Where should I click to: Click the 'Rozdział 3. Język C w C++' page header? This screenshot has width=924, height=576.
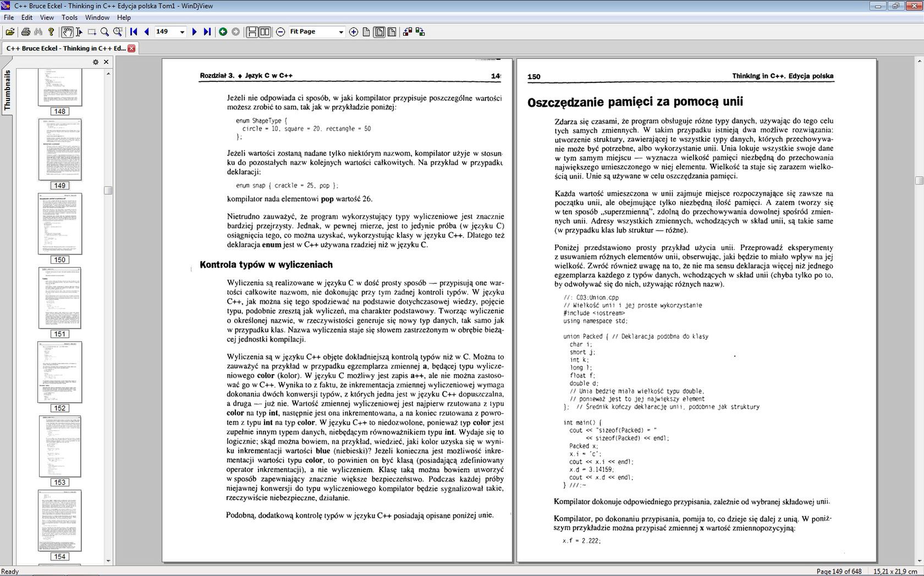(246, 76)
